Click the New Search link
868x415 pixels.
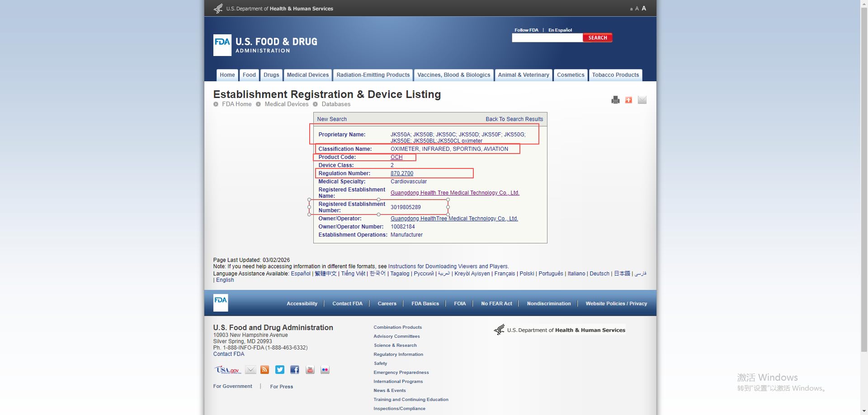(332, 119)
